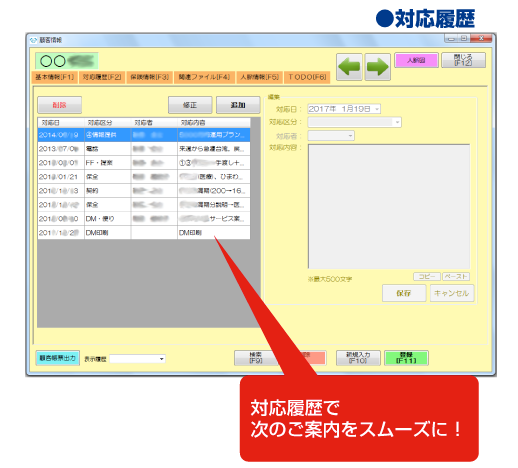Click the pink 人脈図 button
This screenshot has width=518, height=468.
pyautogui.click(x=416, y=60)
